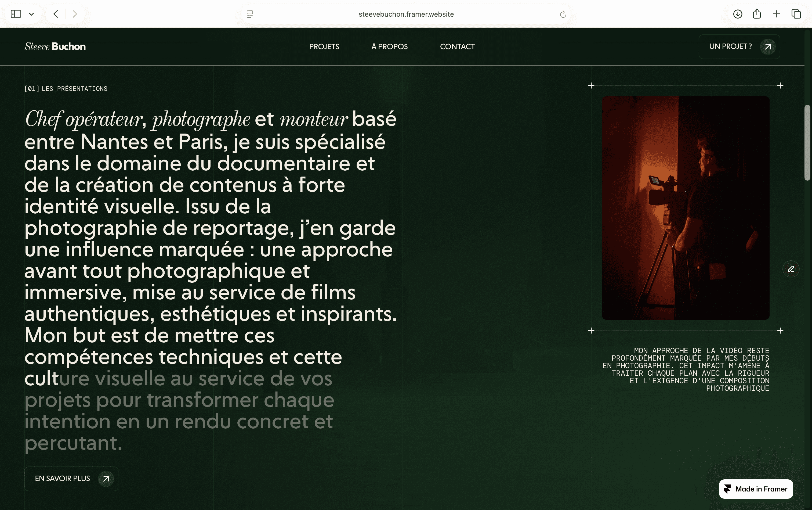Screen dimensions: 812x510
Task: Click the UN PROJET ? button
Action: (x=739, y=46)
